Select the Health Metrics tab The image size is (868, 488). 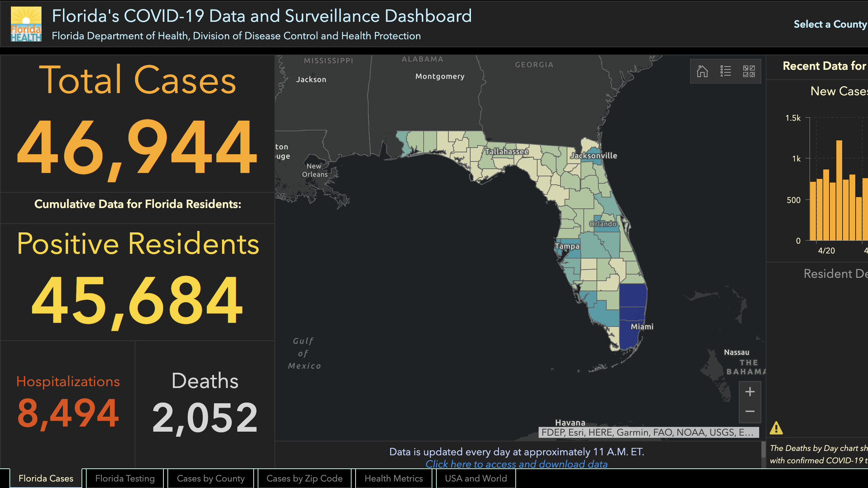[393, 479]
